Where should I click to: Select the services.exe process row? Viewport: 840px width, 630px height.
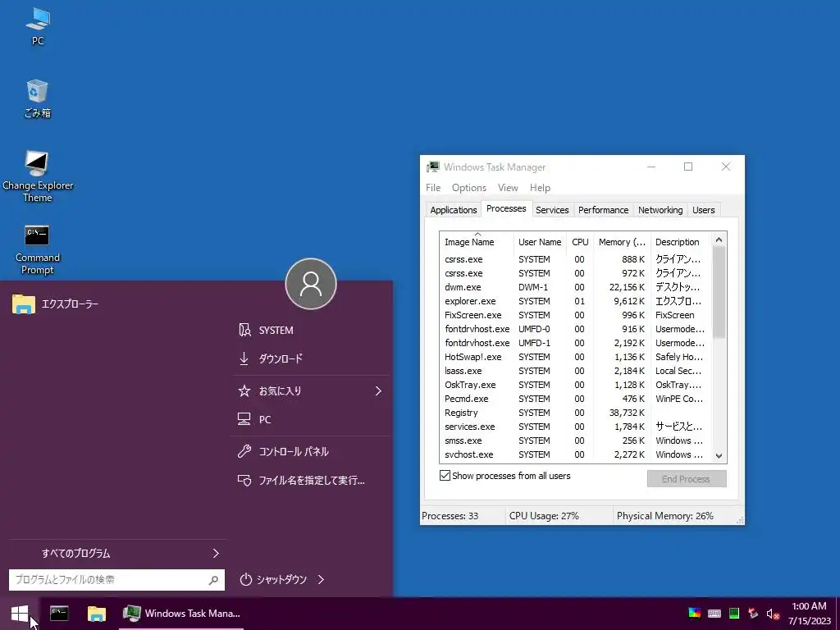(x=576, y=427)
